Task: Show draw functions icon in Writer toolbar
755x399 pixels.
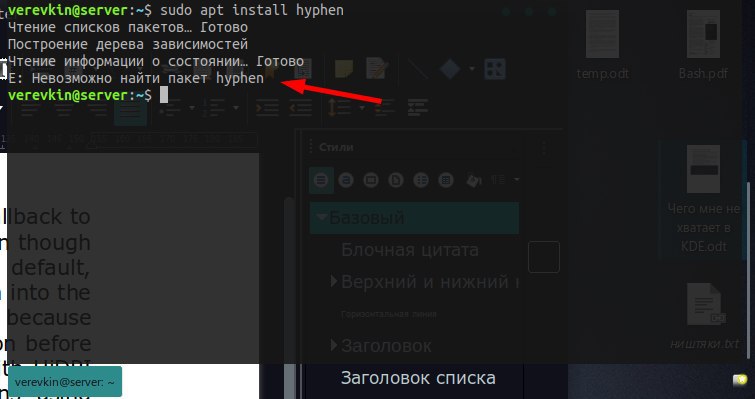Action: coord(495,69)
